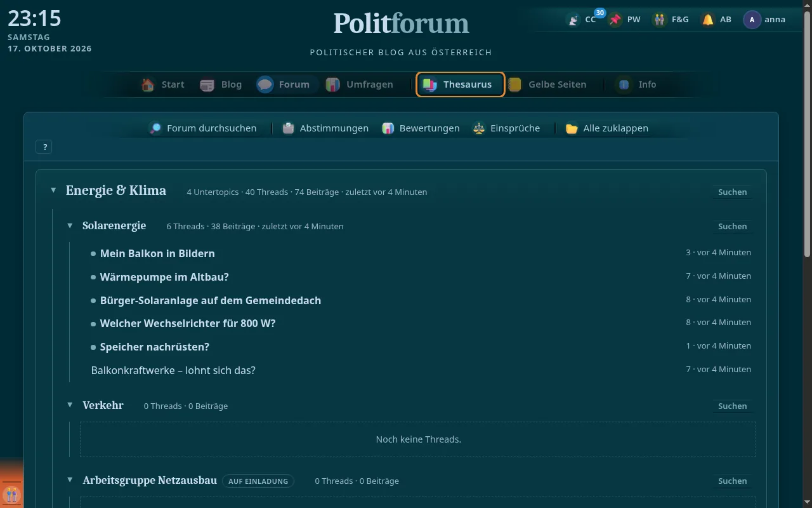Open the Thesaurus navigation tab
This screenshot has height=508, width=812.
click(x=461, y=84)
